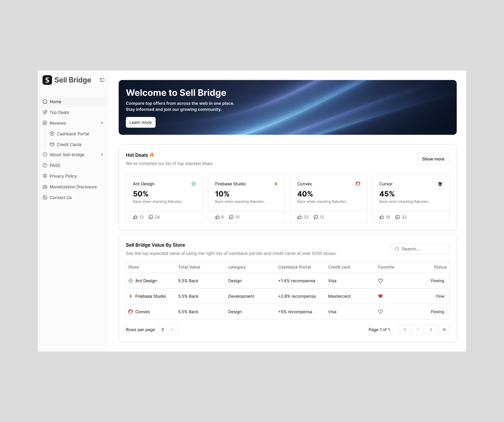Screen dimensions: 504x422
Task: Click the Home house icon
Action: [x=45, y=101]
